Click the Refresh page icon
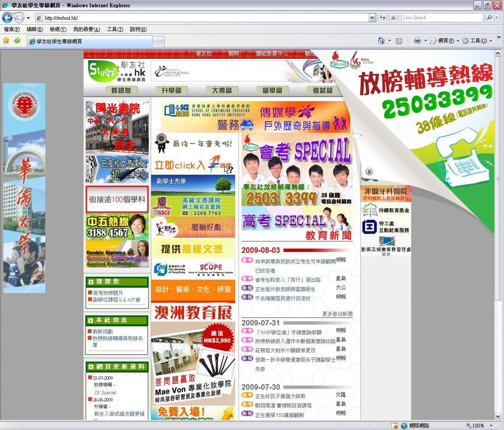 point(383,18)
